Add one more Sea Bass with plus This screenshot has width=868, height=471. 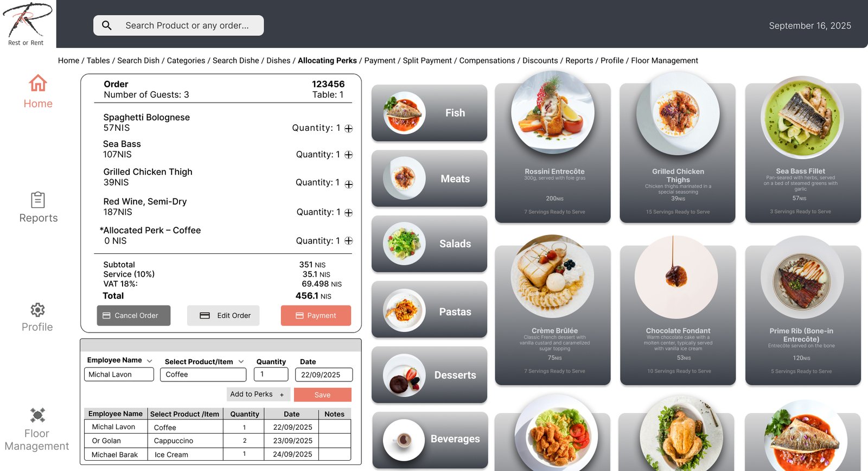tap(349, 155)
